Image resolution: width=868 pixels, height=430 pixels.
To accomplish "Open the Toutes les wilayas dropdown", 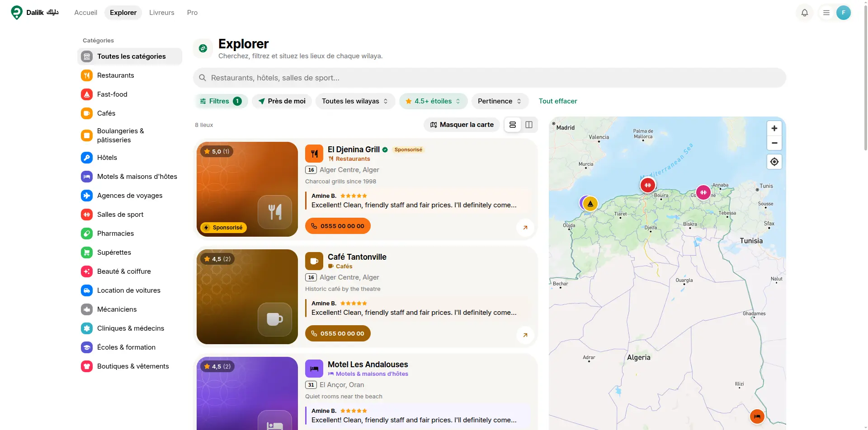I will pyautogui.click(x=355, y=101).
